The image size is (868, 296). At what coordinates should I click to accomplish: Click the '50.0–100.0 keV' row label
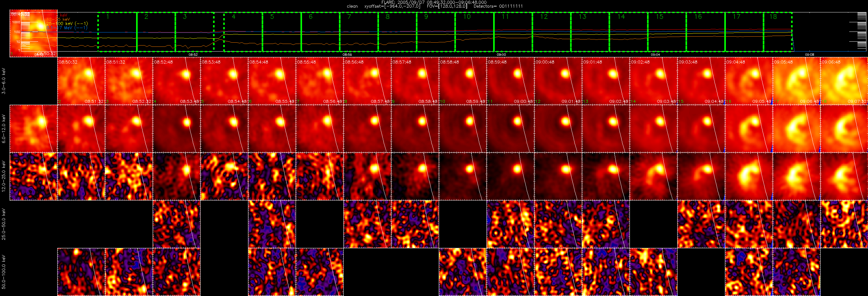point(4,272)
